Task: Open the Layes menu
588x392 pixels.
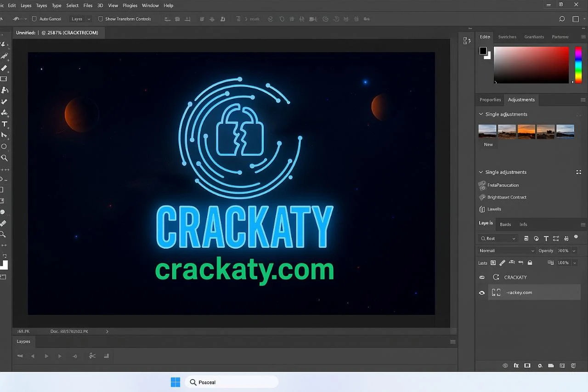Action: tap(26, 6)
